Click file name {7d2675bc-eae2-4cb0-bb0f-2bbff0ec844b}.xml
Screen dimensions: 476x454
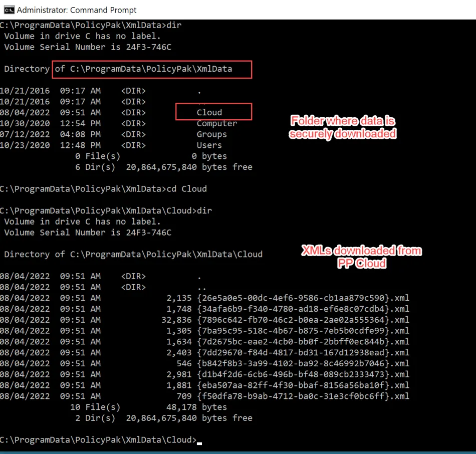tap(303, 342)
